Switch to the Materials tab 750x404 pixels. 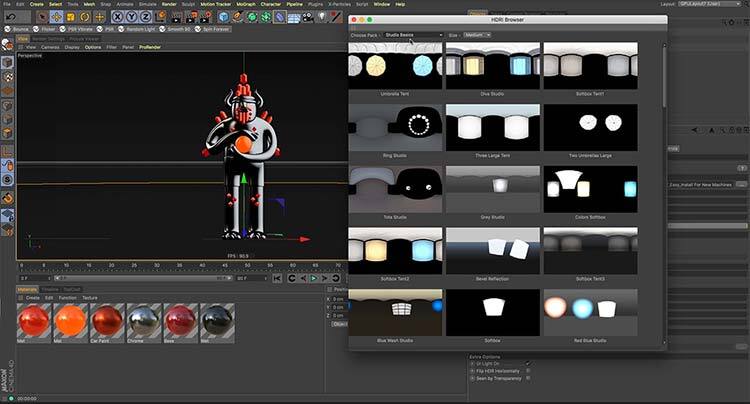tap(27, 289)
